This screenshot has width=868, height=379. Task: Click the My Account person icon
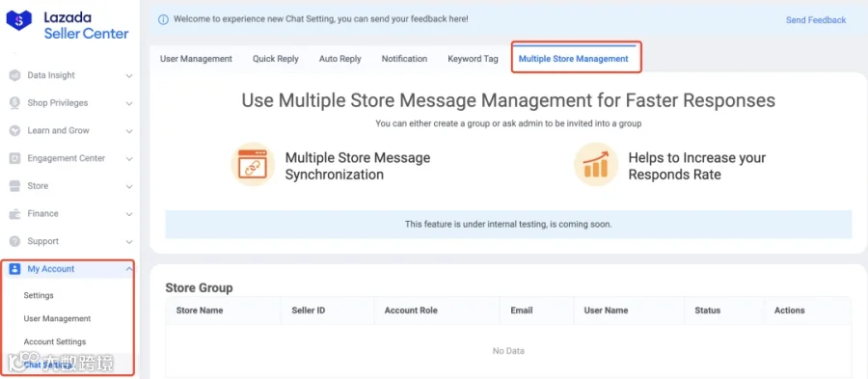pos(14,269)
